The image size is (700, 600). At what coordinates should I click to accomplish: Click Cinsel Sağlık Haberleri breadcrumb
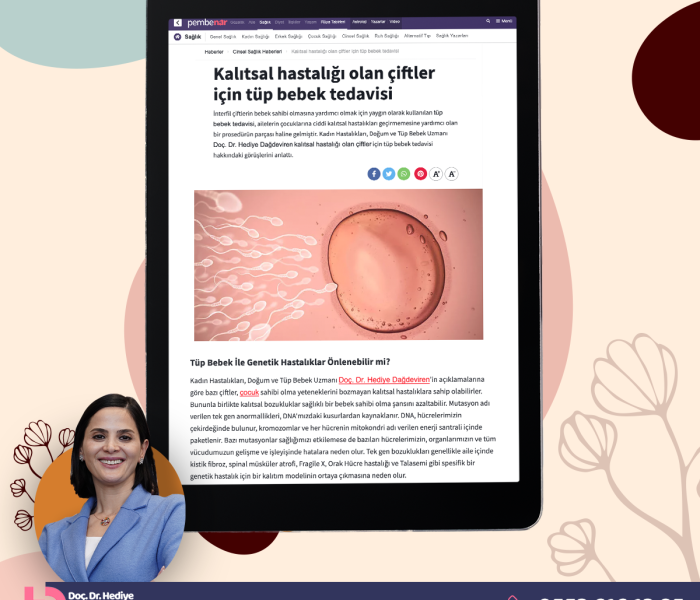coord(257,51)
